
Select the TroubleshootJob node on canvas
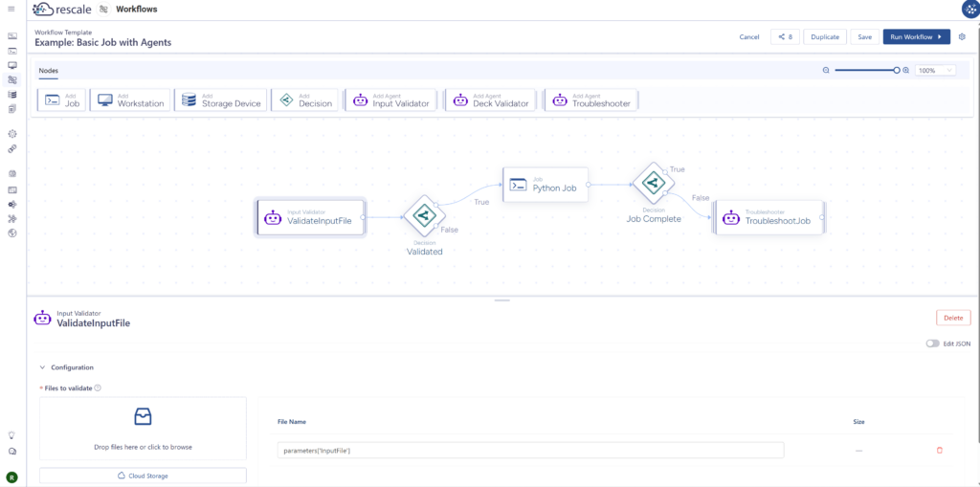pos(768,217)
